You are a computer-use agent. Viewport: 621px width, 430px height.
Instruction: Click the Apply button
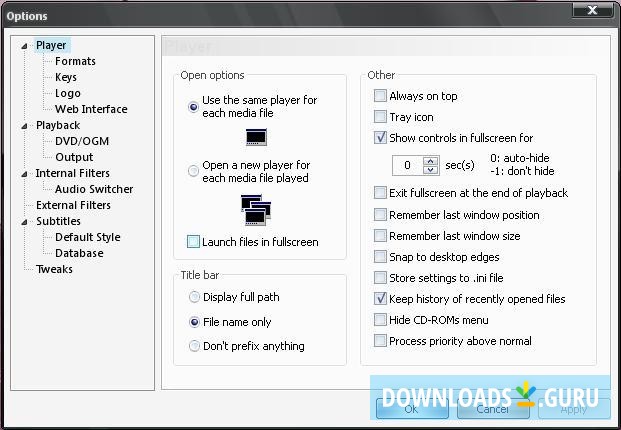[x=574, y=408]
